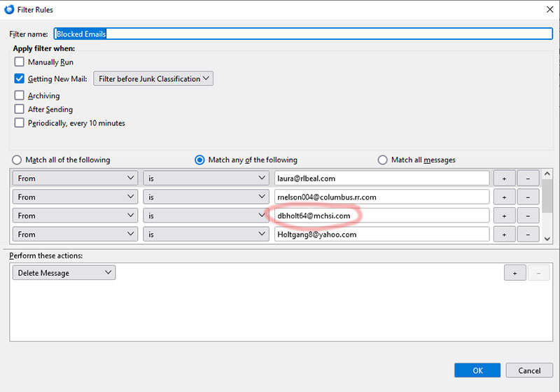Click OK to save the filter
Screen dimensions: 560x392
(x=477, y=370)
